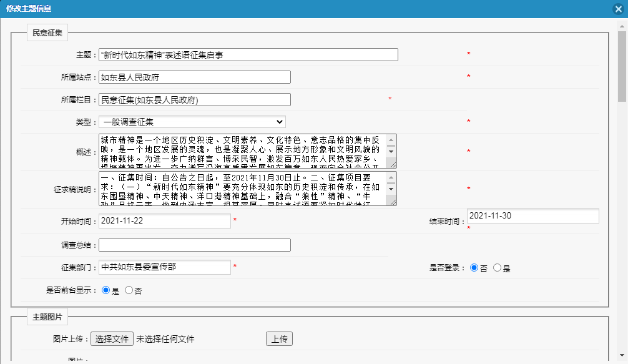Click inside the 概述 textarea
628x364 pixels.
click(243, 151)
